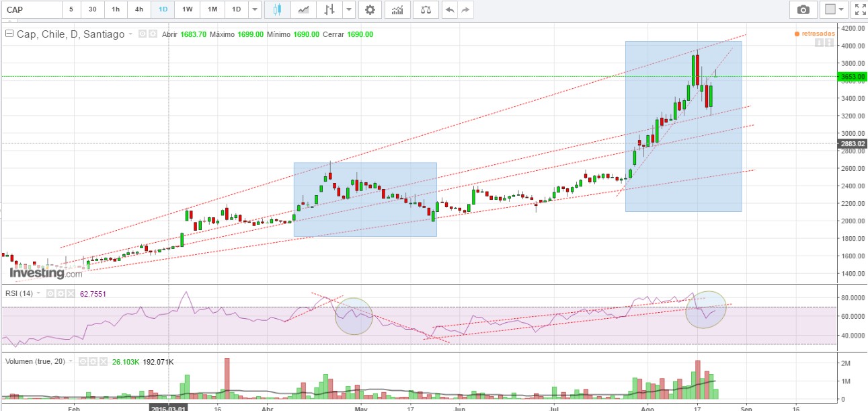
Task: Click the Volumen value 26.103K
Action: (x=126, y=361)
